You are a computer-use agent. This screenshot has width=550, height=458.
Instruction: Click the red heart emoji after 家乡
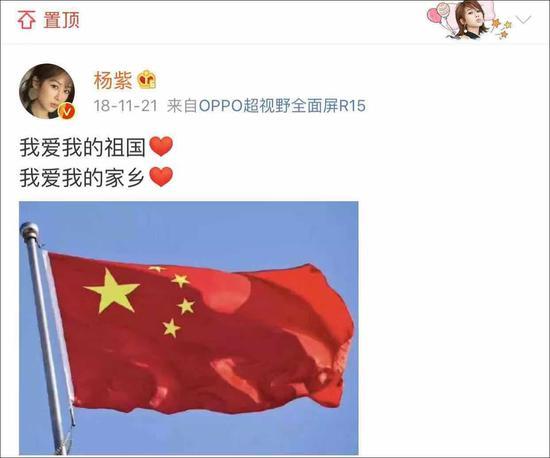pyautogui.click(x=161, y=177)
